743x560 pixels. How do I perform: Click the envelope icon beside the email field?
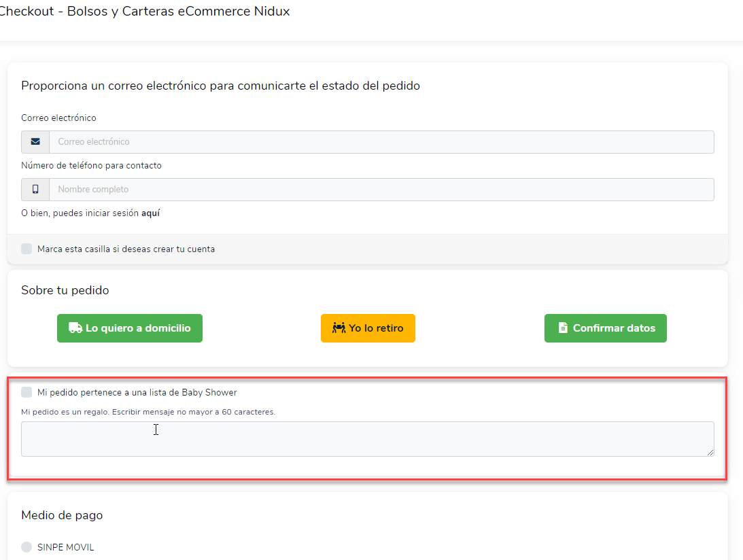coord(35,141)
